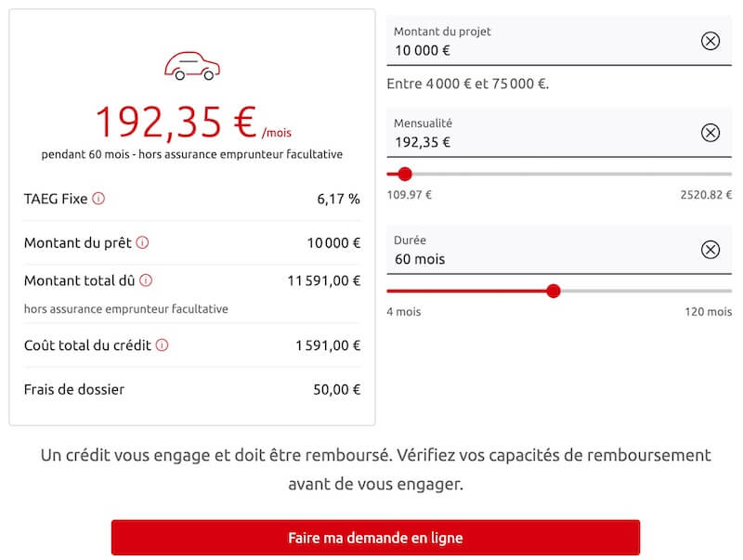The image size is (743, 560).
Task: Open the Montant du prêt info tooltip
Action: pyautogui.click(x=142, y=242)
